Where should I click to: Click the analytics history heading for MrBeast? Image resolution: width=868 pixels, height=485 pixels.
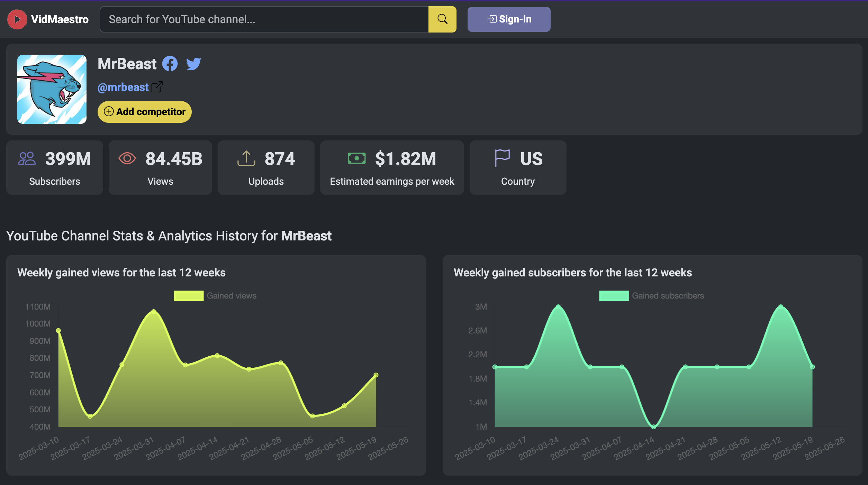pyautogui.click(x=169, y=236)
